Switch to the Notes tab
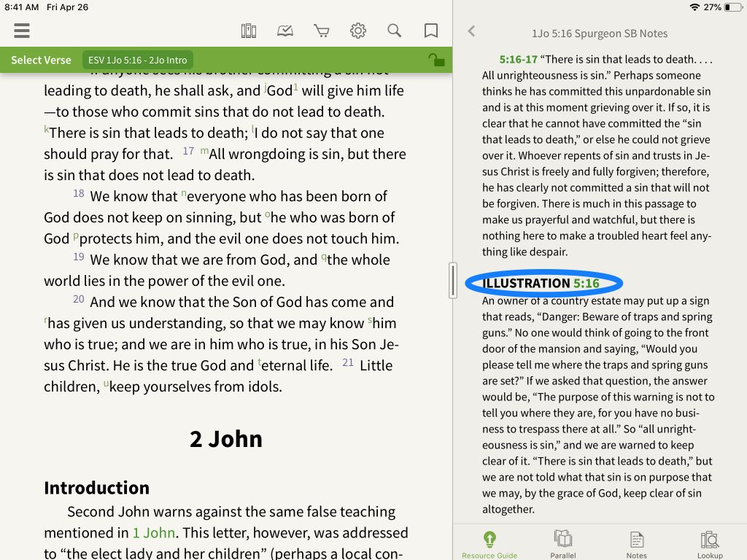 tap(636, 544)
